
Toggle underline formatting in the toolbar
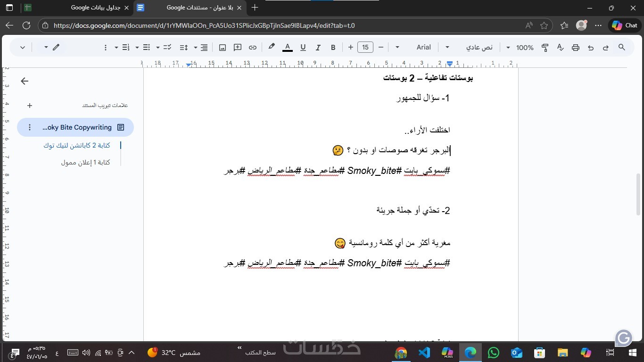(303, 47)
